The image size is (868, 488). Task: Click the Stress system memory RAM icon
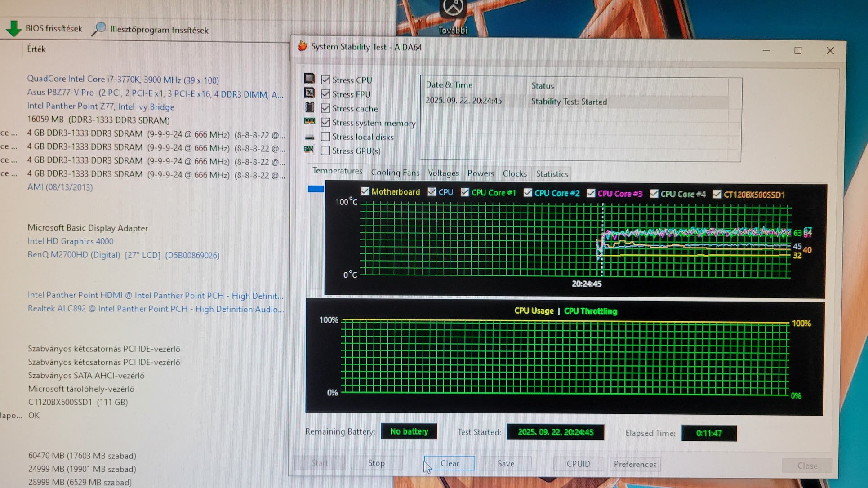309,121
